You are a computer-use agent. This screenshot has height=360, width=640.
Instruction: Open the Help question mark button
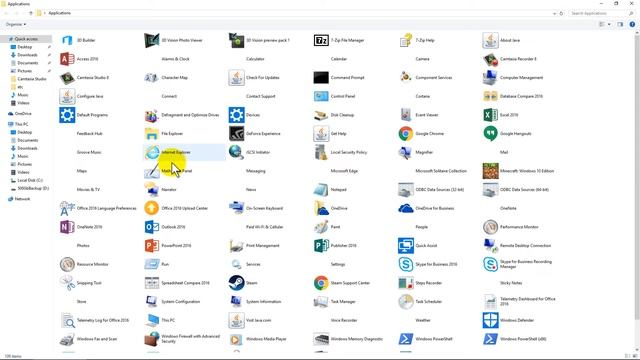click(x=632, y=24)
